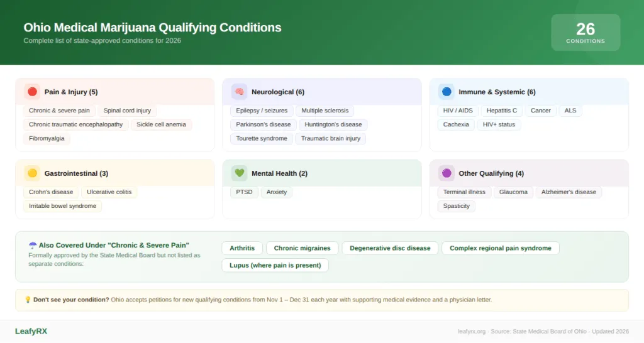The height and width of the screenshot is (343, 644).
Task: Choose the Fibromyalgia tag
Action: click(x=47, y=139)
